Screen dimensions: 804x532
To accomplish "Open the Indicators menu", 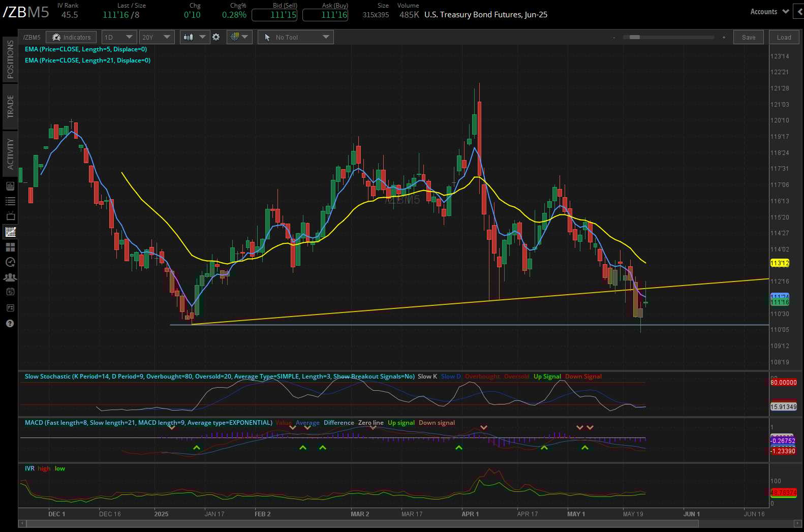I will click(71, 37).
